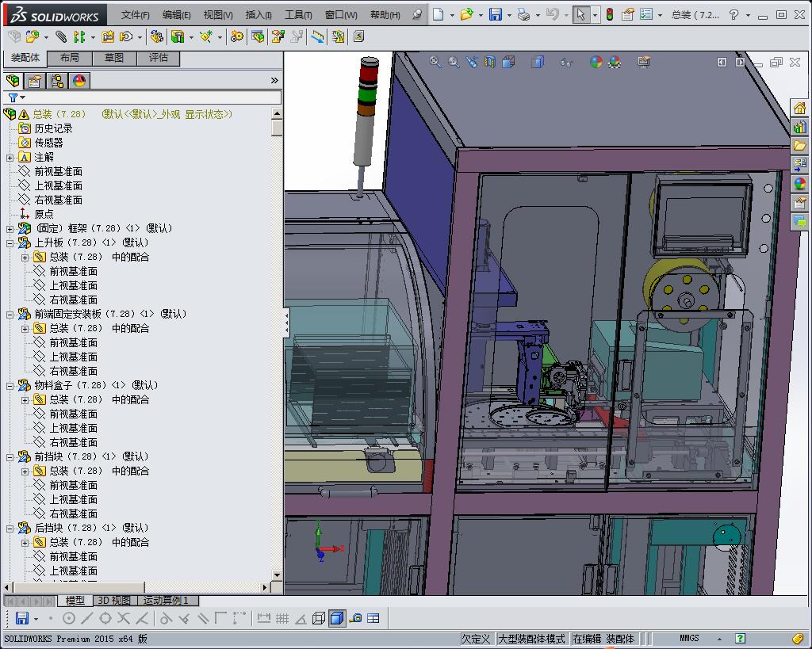Toggle the grid snap icon in bottom toolbar
The height and width of the screenshot is (649, 812).
tap(282, 618)
